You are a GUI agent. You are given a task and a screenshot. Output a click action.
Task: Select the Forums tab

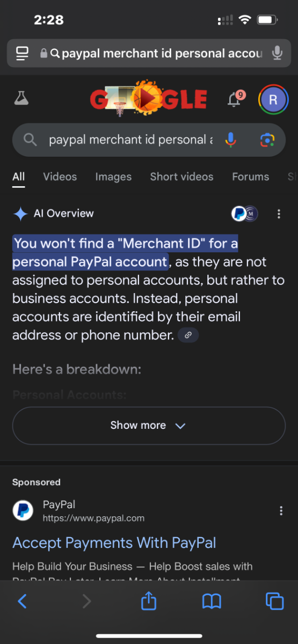click(250, 177)
